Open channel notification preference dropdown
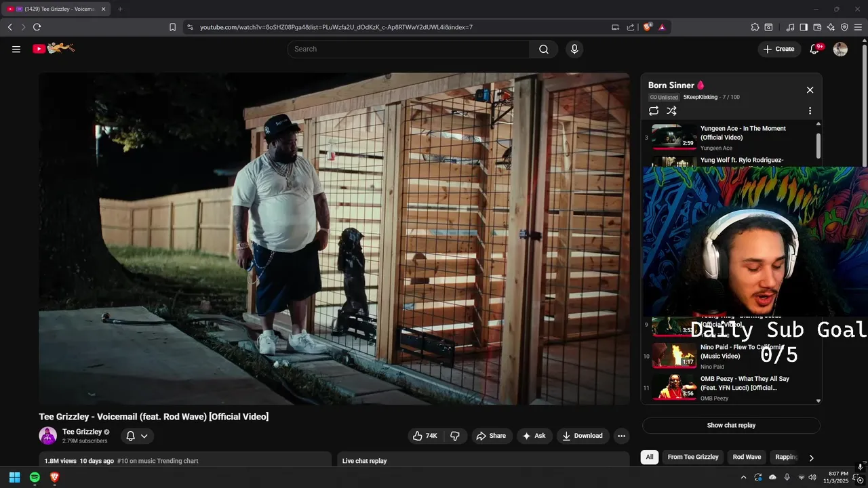The image size is (868, 488). tap(138, 436)
